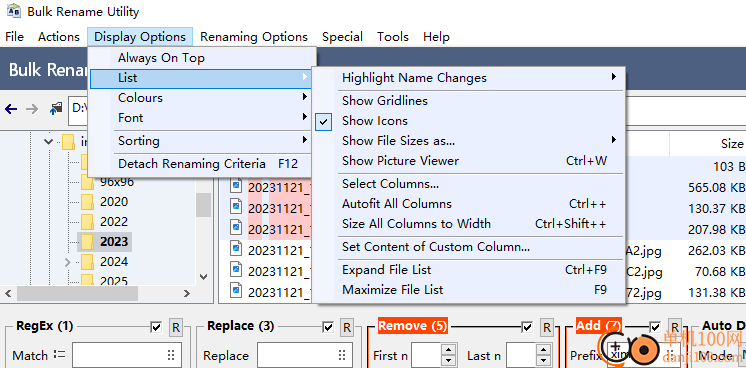Image resolution: width=746 pixels, height=368 pixels.
Task: Reset Remove with its R button
Action: 547,327
